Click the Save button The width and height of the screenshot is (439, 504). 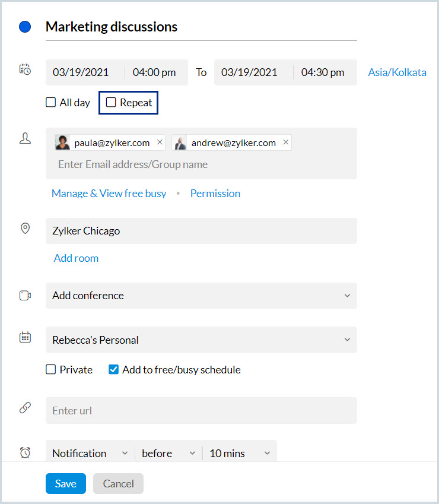tap(65, 484)
